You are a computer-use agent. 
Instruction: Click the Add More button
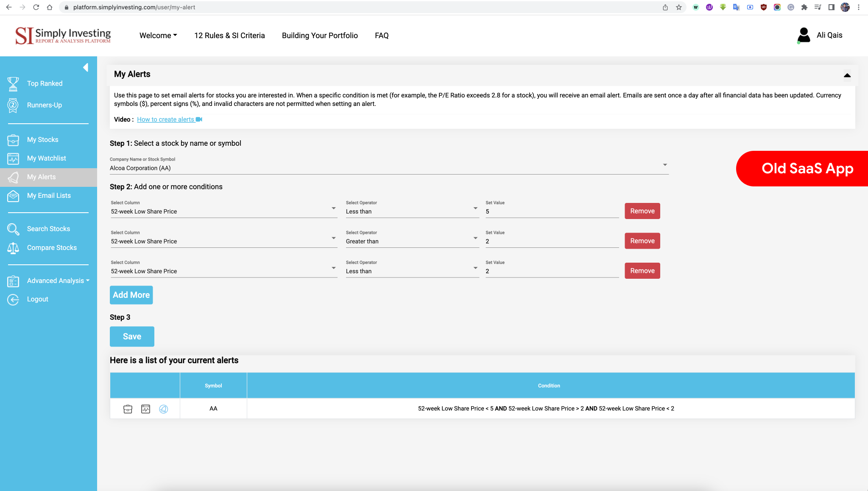pyautogui.click(x=131, y=295)
